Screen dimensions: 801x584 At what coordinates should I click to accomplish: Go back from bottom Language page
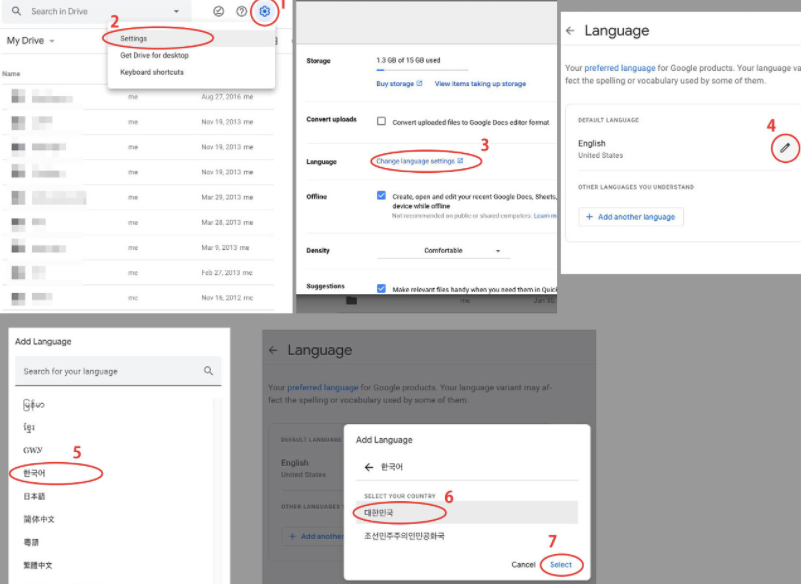[x=273, y=350]
